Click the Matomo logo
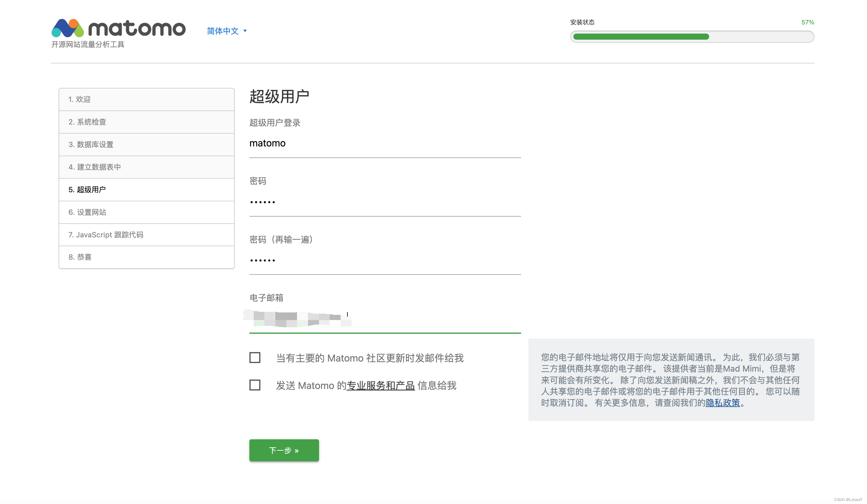Image resolution: width=867 pixels, height=504 pixels. 119,28
